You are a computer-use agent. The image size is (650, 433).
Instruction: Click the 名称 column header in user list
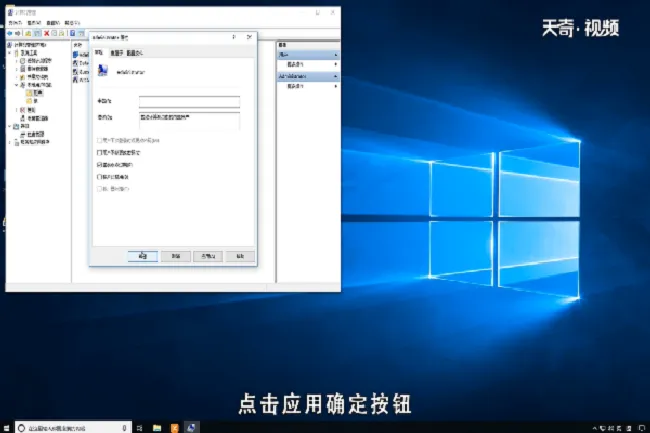[78, 45]
